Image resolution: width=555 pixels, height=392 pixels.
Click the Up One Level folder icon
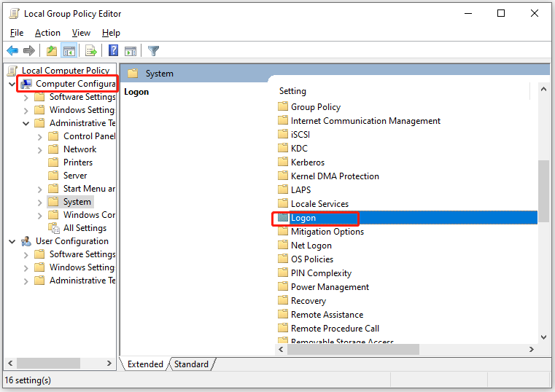click(x=51, y=50)
